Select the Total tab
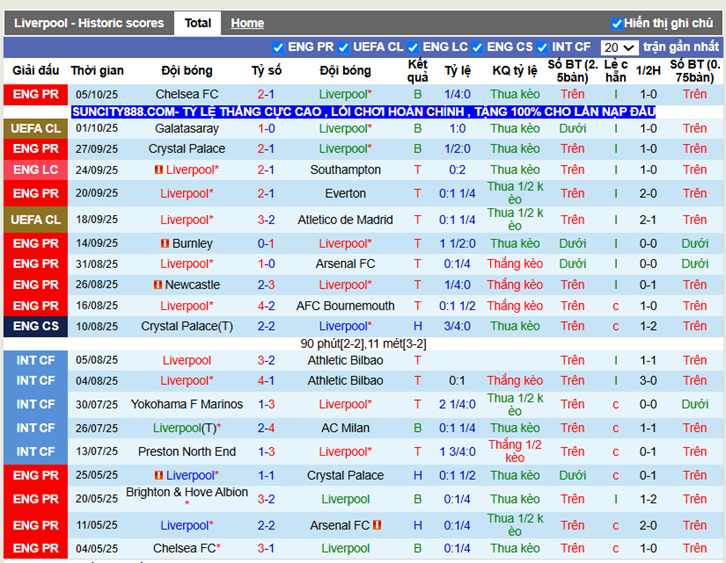Viewport: 726px width, 563px height. click(x=198, y=23)
